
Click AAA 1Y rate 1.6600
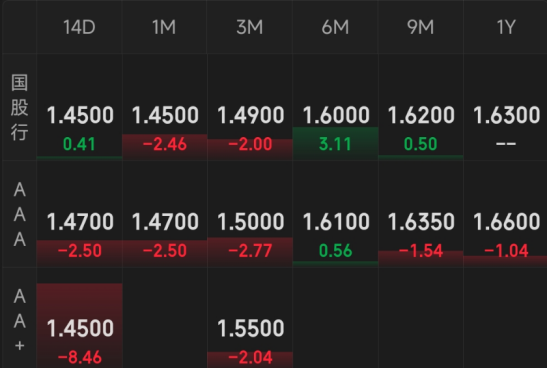tap(506, 222)
